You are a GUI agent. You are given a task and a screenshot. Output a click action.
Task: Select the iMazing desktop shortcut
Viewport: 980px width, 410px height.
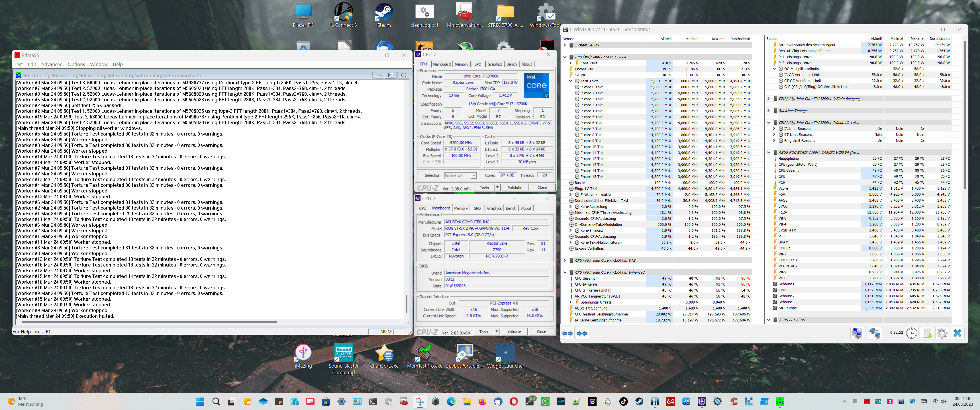(x=303, y=356)
